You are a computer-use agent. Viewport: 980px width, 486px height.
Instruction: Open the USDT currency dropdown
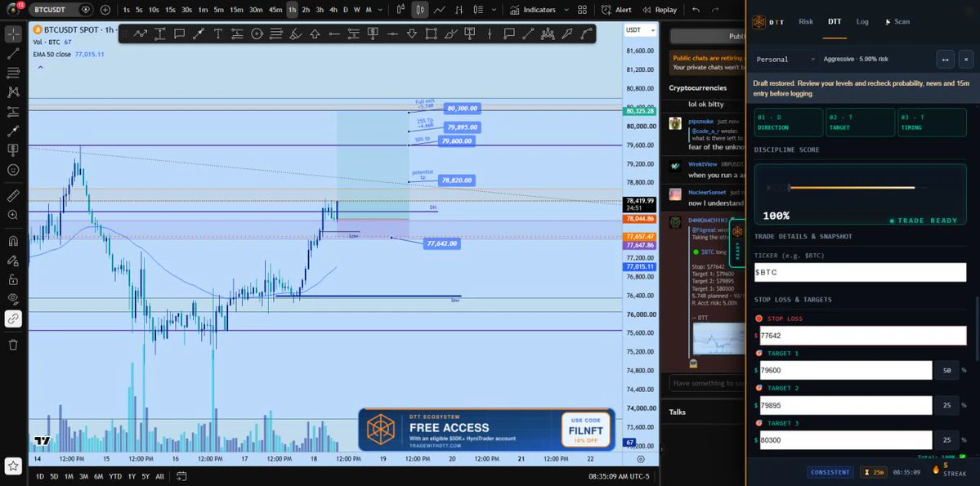tap(642, 30)
